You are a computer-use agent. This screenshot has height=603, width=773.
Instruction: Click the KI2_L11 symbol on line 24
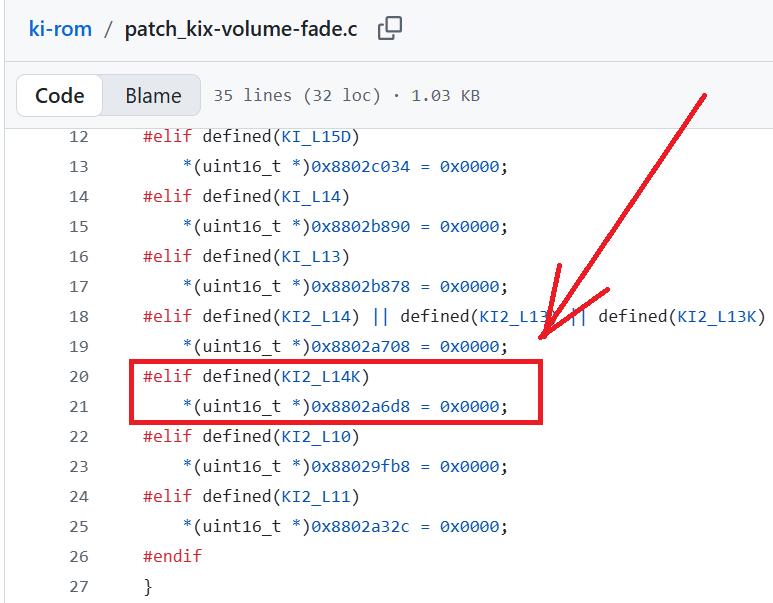(x=316, y=497)
